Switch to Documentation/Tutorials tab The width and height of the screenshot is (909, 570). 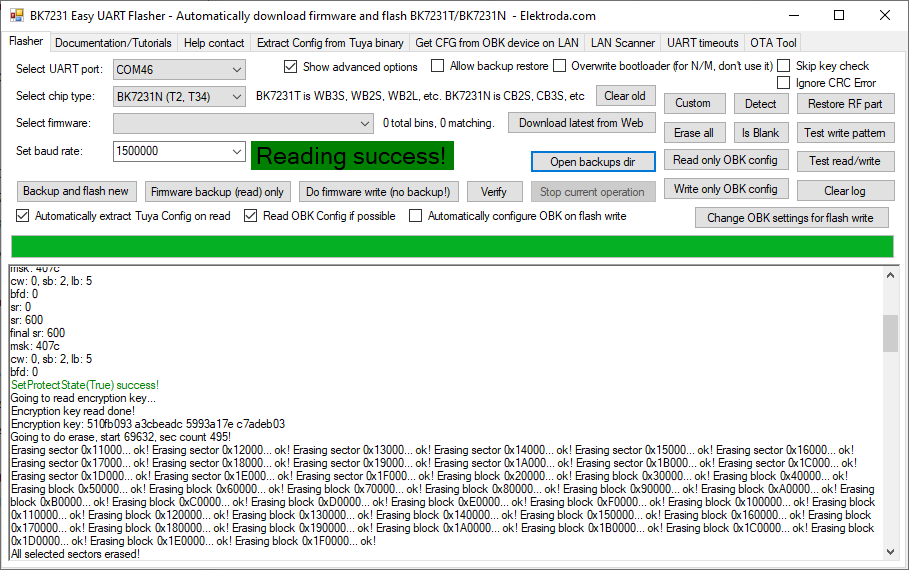(x=113, y=43)
